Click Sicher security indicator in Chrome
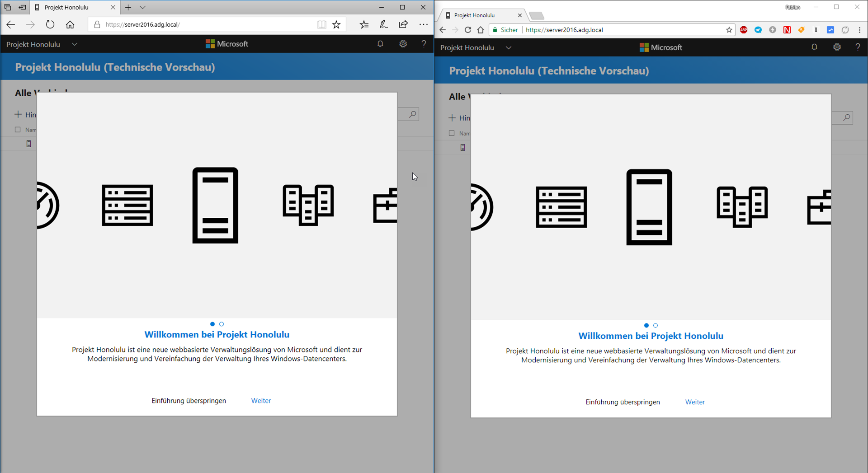 pos(505,30)
